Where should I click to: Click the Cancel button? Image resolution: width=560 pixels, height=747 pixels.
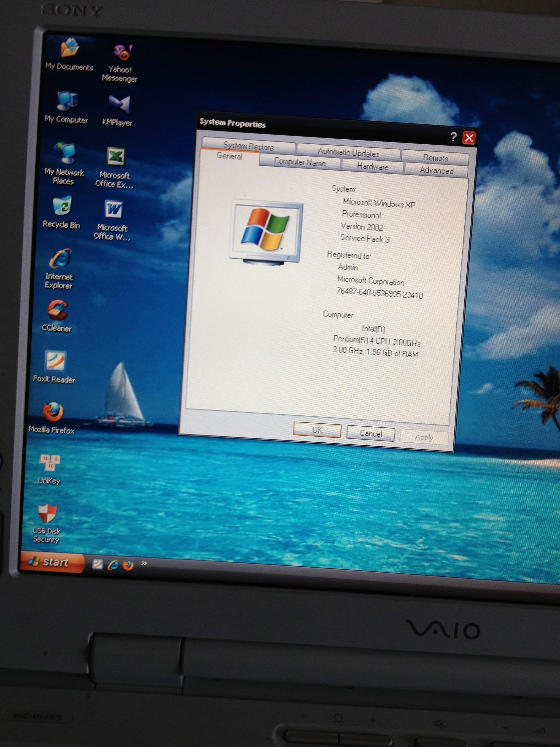(x=371, y=433)
